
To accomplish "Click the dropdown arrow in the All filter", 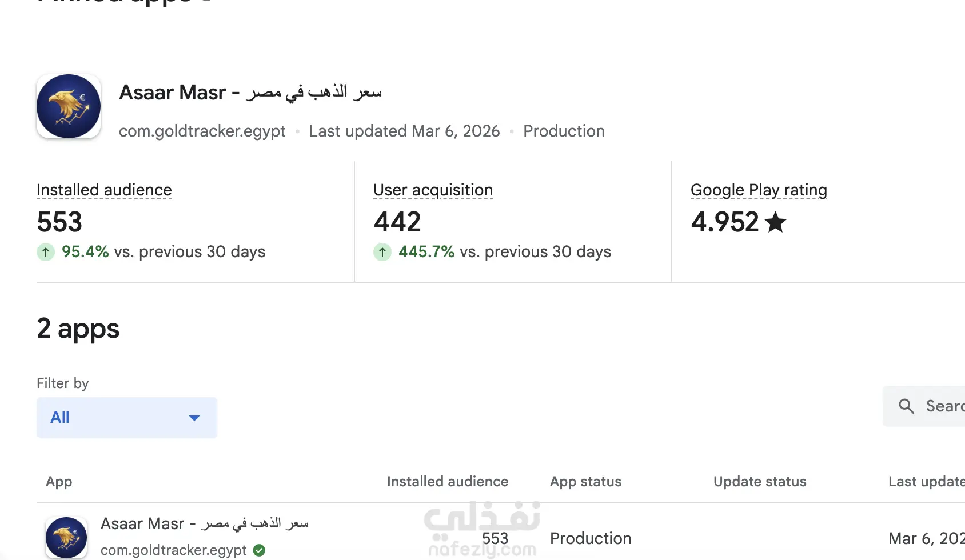I will pyautogui.click(x=194, y=418).
